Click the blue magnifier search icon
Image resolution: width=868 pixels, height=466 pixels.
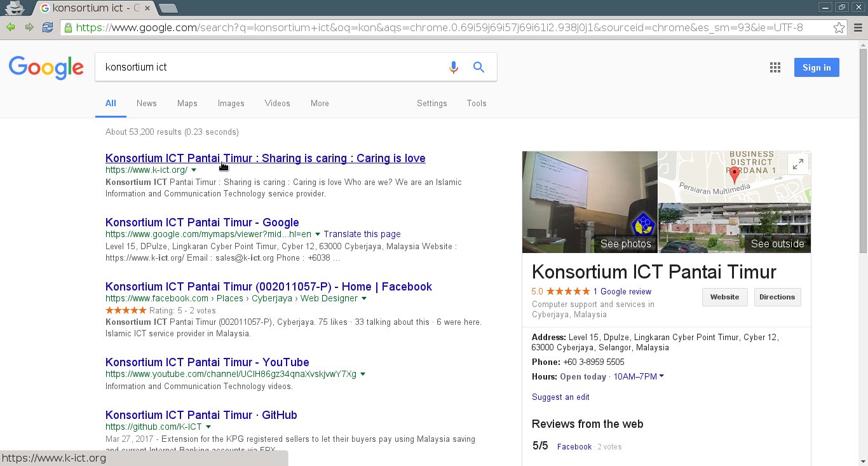click(479, 67)
